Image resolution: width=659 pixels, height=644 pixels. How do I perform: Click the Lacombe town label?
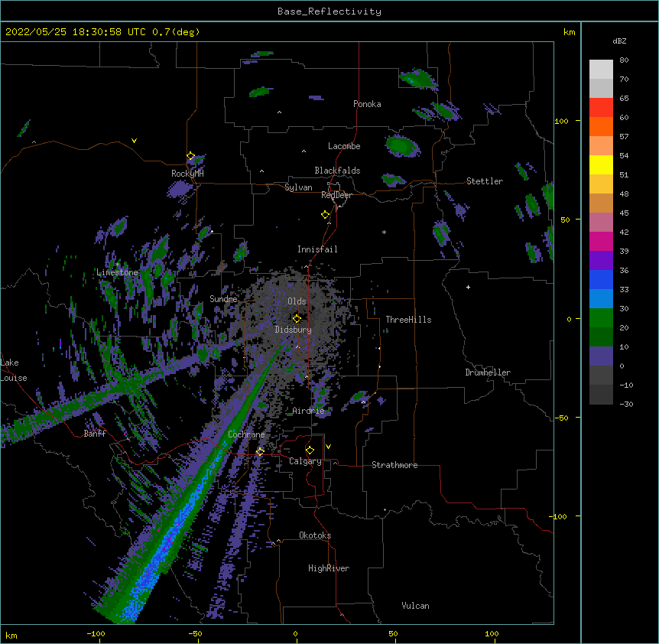pyautogui.click(x=344, y=146)
